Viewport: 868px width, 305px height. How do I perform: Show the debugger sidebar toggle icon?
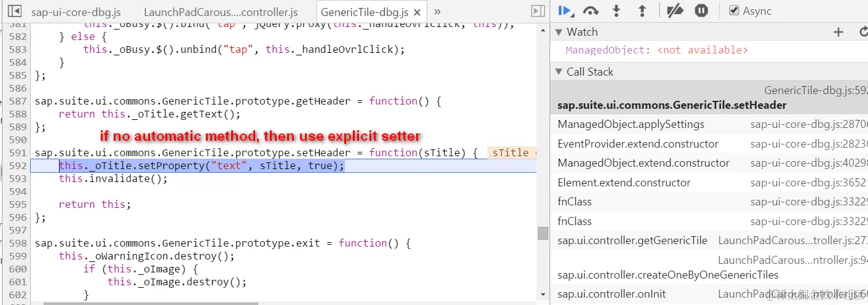[x=537, y=11]
